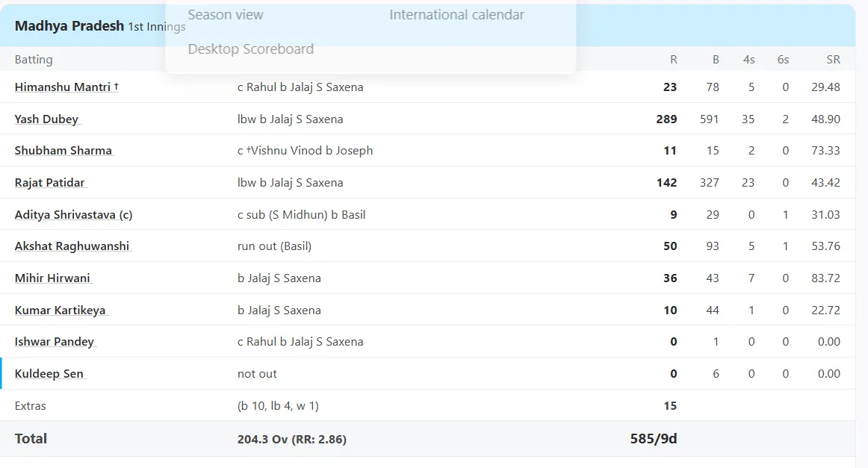
Task: Click Mihir Hirwani player link
Action: point(52,278)
